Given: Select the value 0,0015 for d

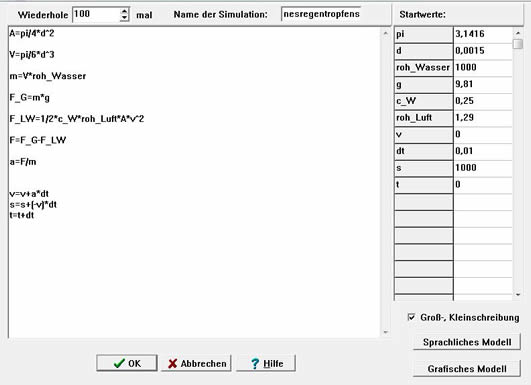Looking at the screenshot, I should 483,51.
